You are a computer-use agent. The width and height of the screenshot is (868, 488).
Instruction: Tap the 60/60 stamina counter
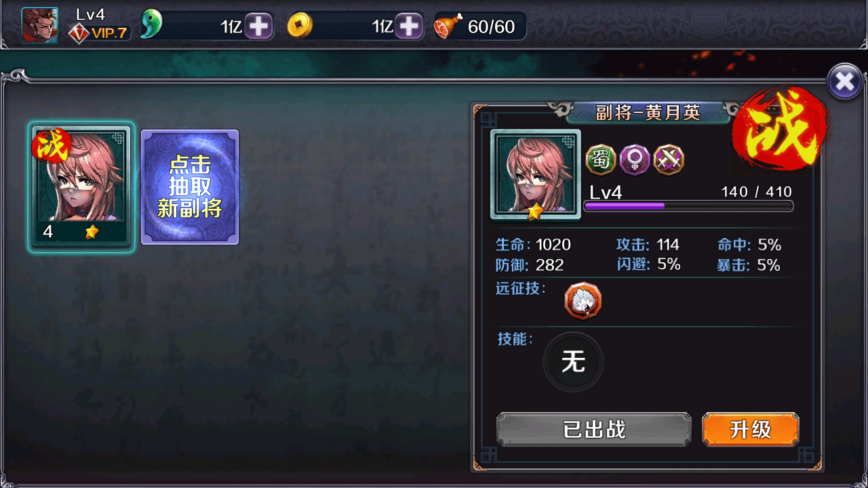492,26
